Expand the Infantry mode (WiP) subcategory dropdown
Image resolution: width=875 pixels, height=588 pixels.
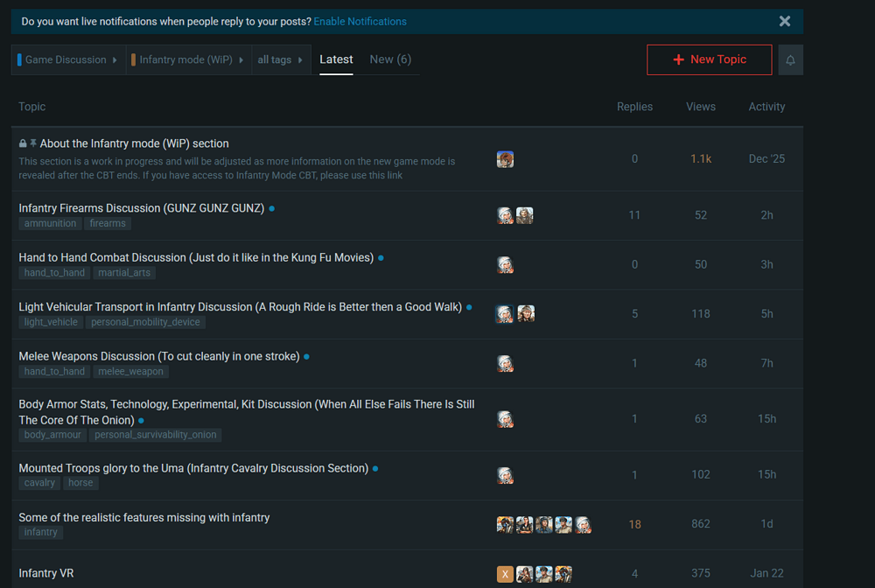187,59
